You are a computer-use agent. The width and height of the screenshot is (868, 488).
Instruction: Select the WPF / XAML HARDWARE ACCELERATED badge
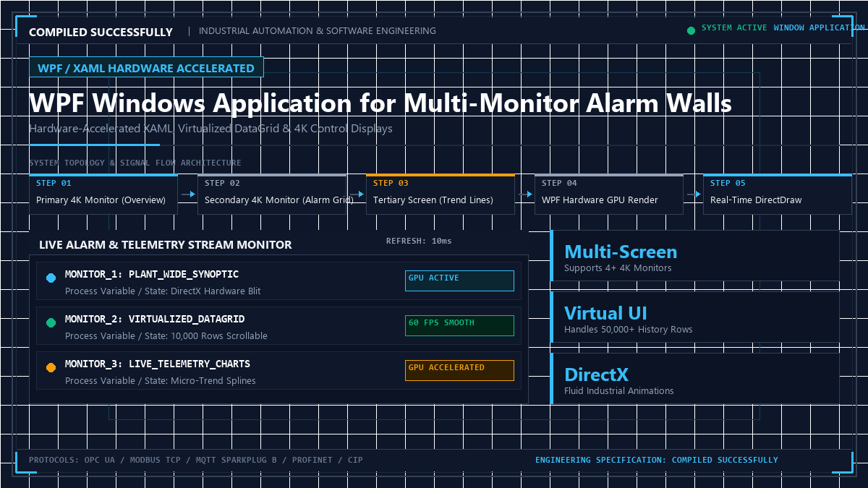tap(146, 68)
